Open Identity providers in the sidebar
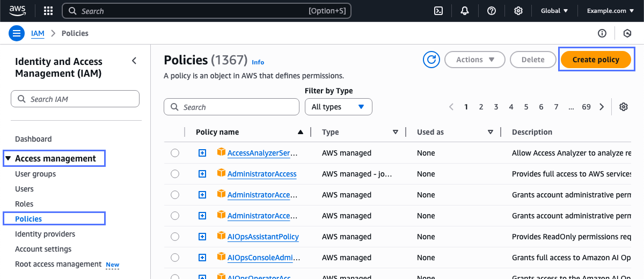 point(45,234)
